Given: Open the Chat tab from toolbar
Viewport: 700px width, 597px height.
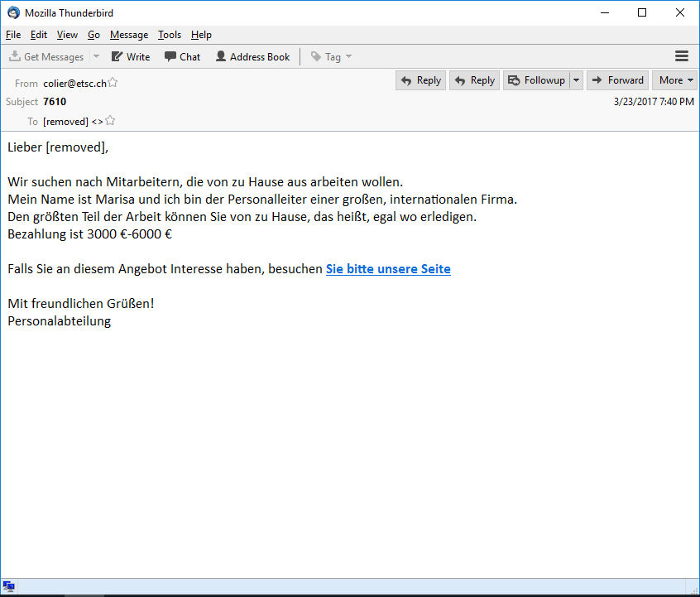Looking at the screenshot, I should point(182,57).
